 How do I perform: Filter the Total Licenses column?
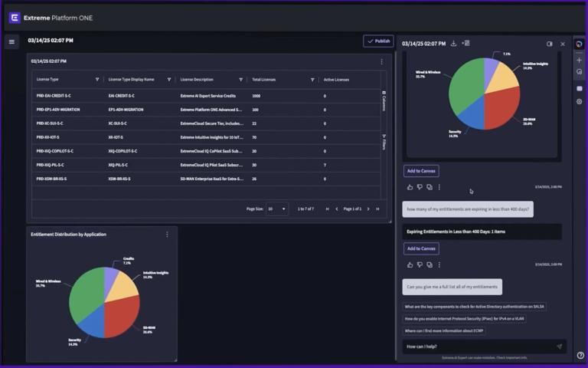click(312, 80)
